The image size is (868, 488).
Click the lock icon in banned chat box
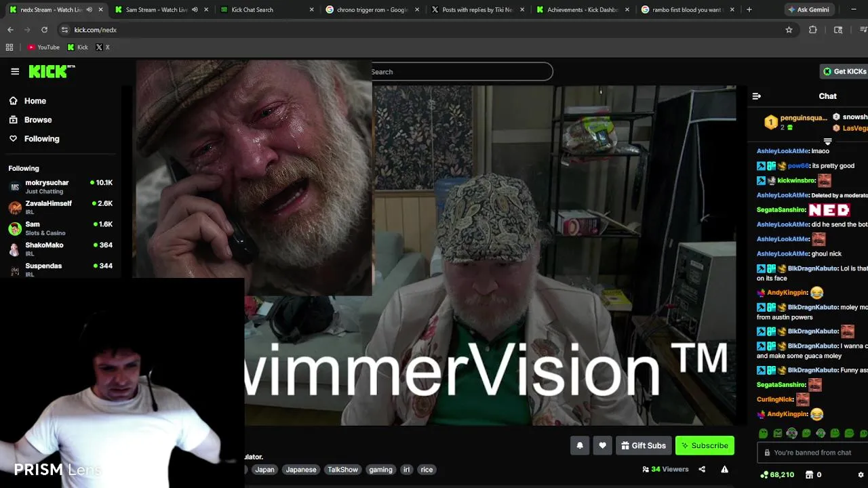click(x=767, y=453)
